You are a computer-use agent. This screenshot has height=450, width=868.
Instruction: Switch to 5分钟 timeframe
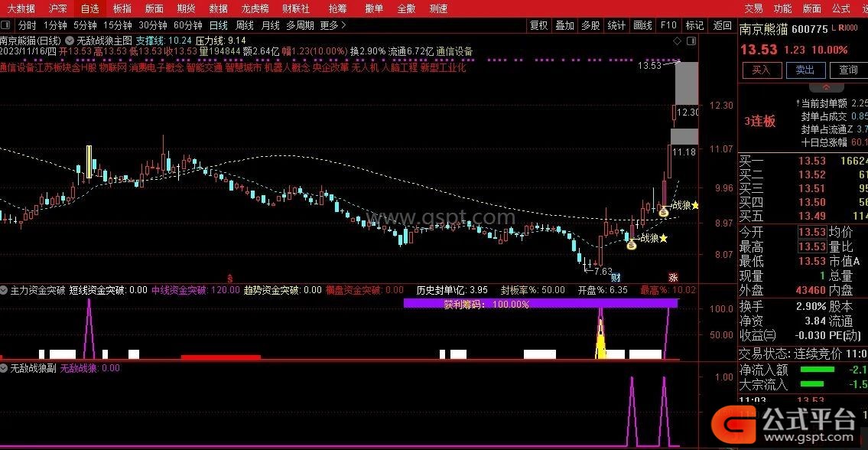[x=85, y=25]
